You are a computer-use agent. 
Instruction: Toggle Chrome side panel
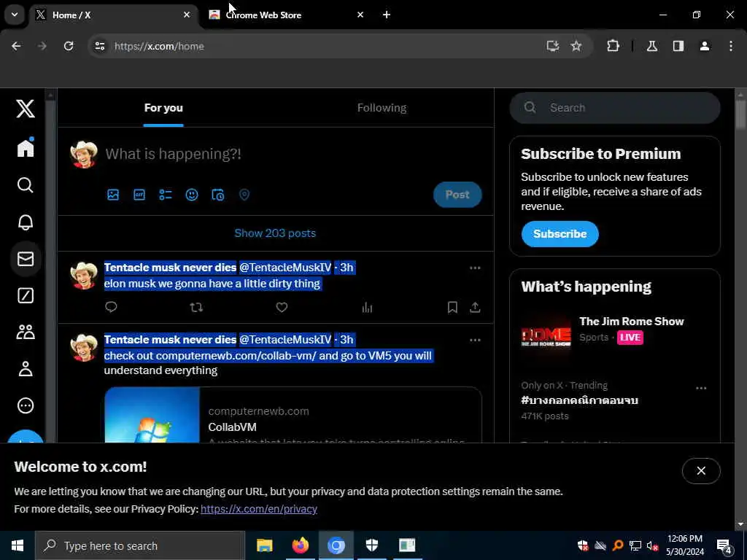[x=678, y=46]
